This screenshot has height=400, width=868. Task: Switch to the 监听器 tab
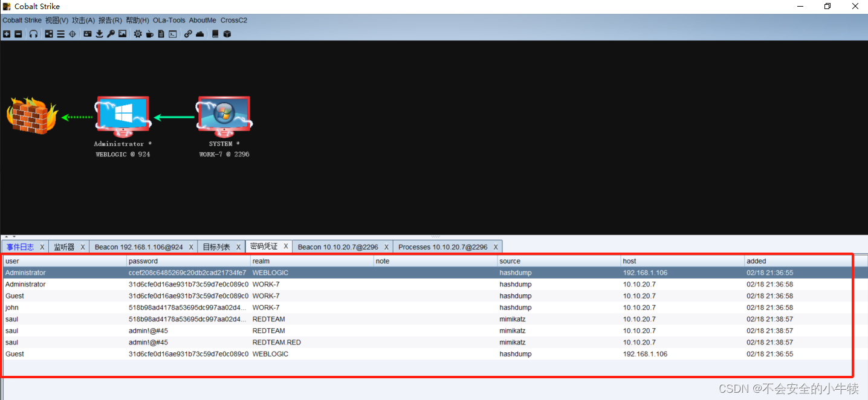pyautogui.click(x=64, y=247)
